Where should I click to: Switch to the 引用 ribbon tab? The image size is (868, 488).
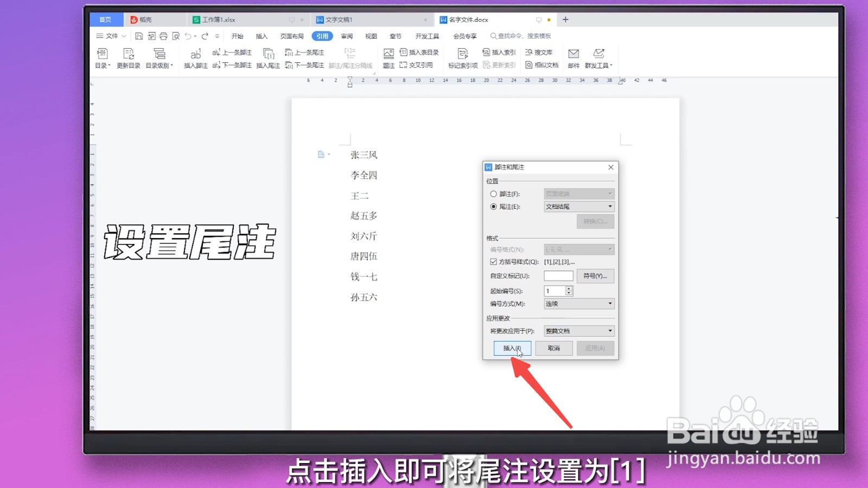pyautogui.click(x=322, y=36)
